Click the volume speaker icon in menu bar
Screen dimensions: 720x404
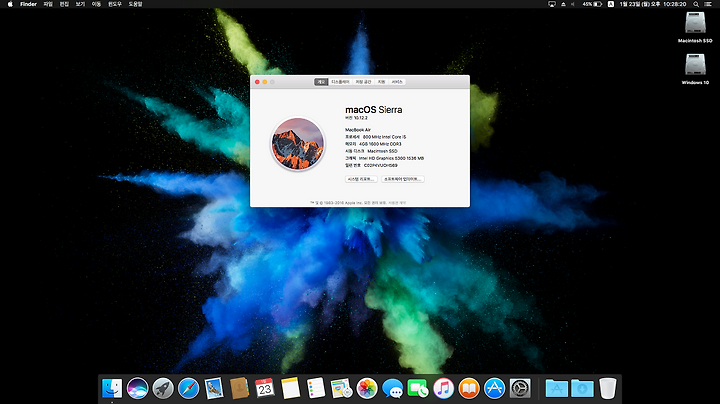[x=573, y=4]
